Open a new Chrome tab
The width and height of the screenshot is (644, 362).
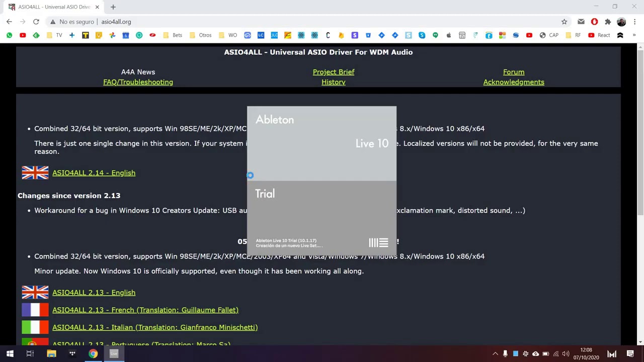(113, 7)
